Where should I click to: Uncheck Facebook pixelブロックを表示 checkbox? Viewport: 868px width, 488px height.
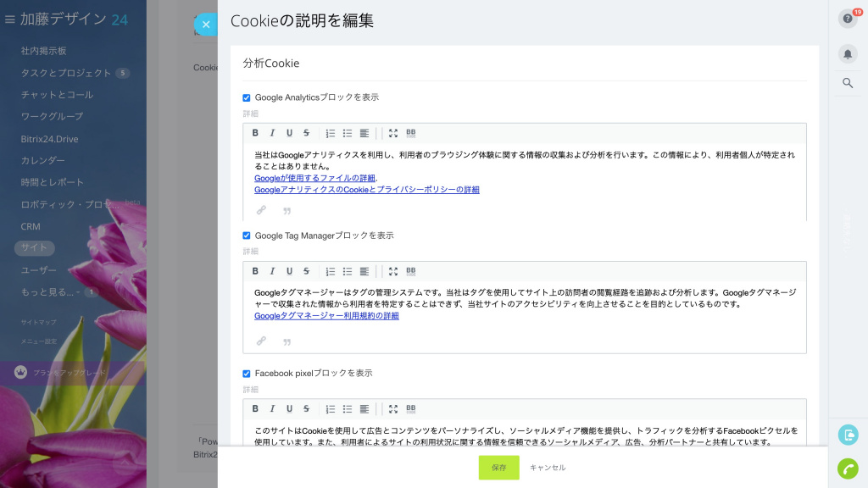[247, 374]
